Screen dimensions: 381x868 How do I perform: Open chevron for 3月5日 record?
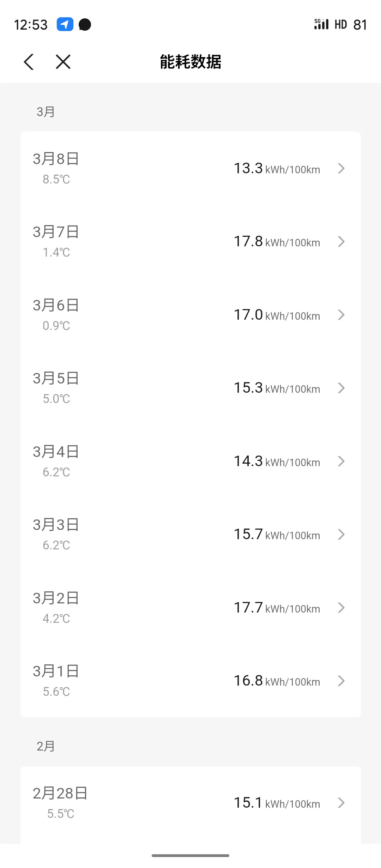tap(341, 388)
